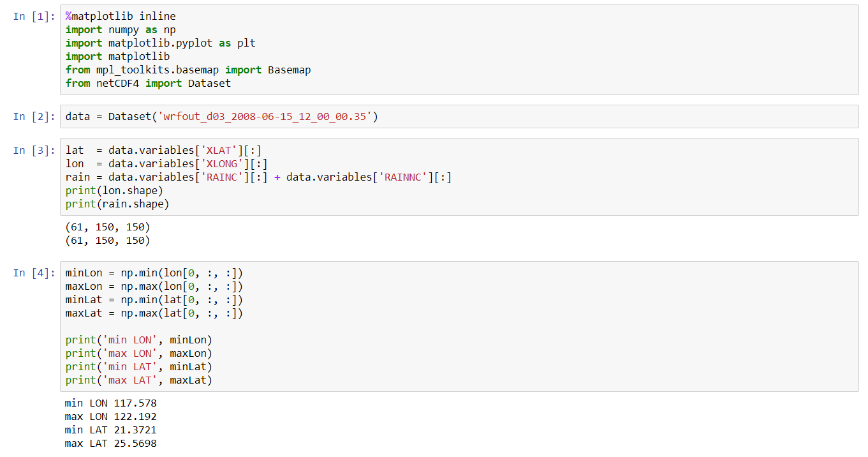This screenshot has height=457, width=868.
Task: Click the max LON 122.192 output line
Action: tap(110, 417)
